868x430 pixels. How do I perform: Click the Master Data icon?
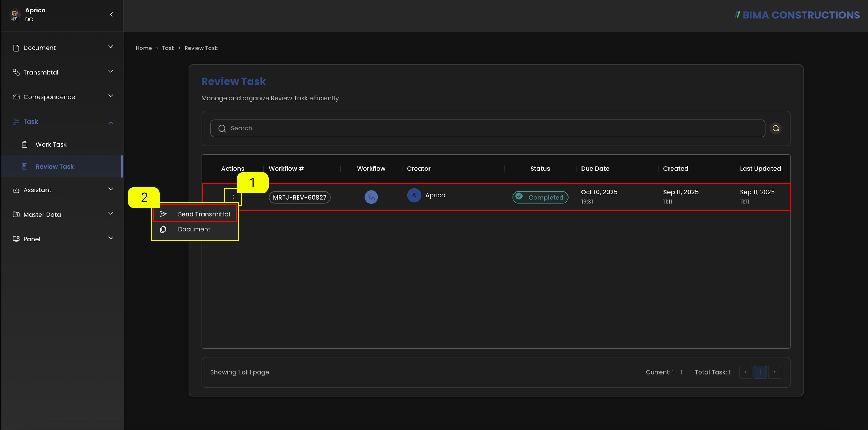[16, 214]
